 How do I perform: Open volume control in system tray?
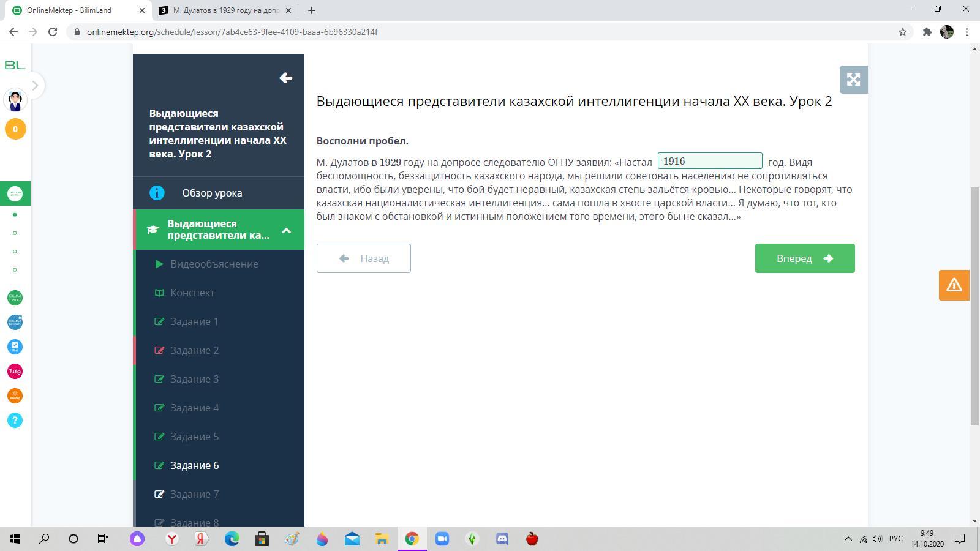coord(877,539)
